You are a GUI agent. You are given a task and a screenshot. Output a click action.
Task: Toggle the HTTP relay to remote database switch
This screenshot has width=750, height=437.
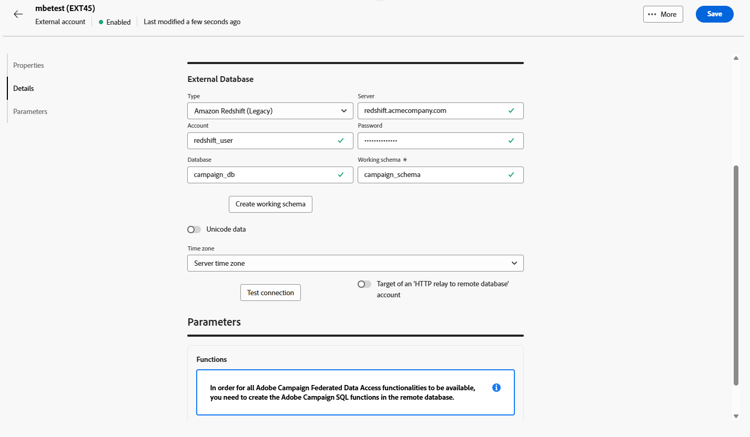(364, 284)
